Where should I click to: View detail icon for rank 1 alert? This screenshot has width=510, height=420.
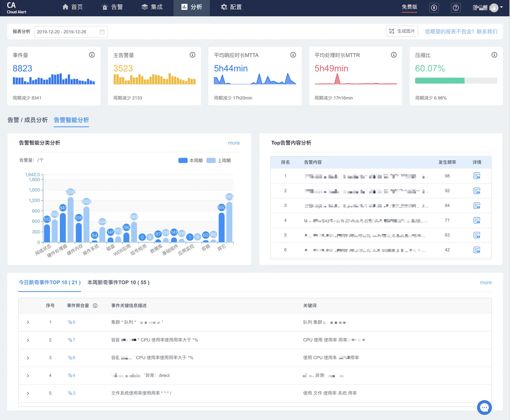tap(477, 176)
